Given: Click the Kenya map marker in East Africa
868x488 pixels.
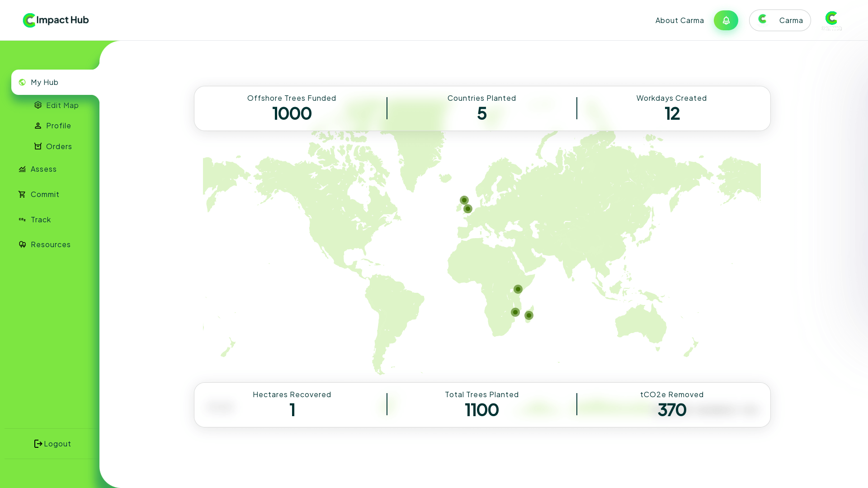Looking at the screenshot, I should coord(518,289).
